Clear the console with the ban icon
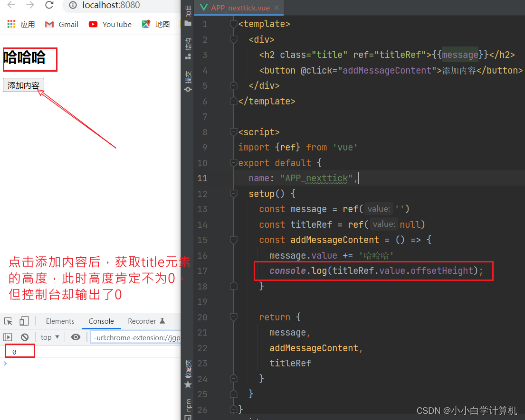The image size is (525, 420). pos(24,337)
